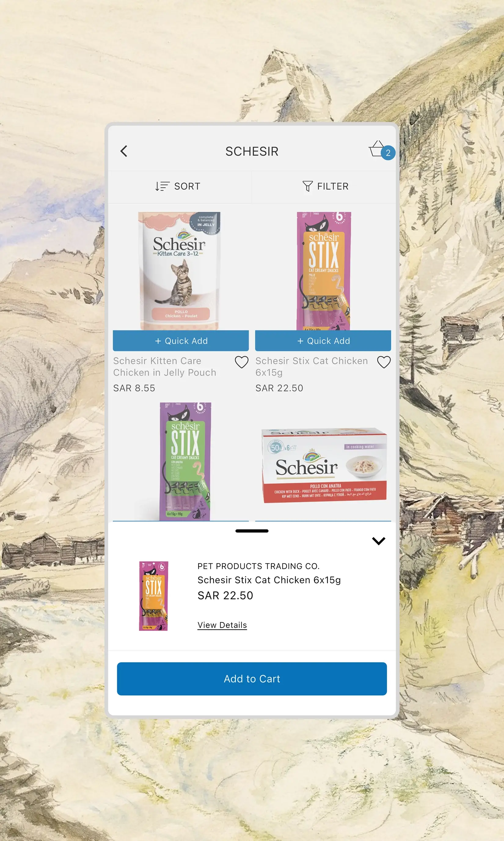Quick Add the Stix Cat Chicken
The image size is (504, 841).
coord(323,341)
